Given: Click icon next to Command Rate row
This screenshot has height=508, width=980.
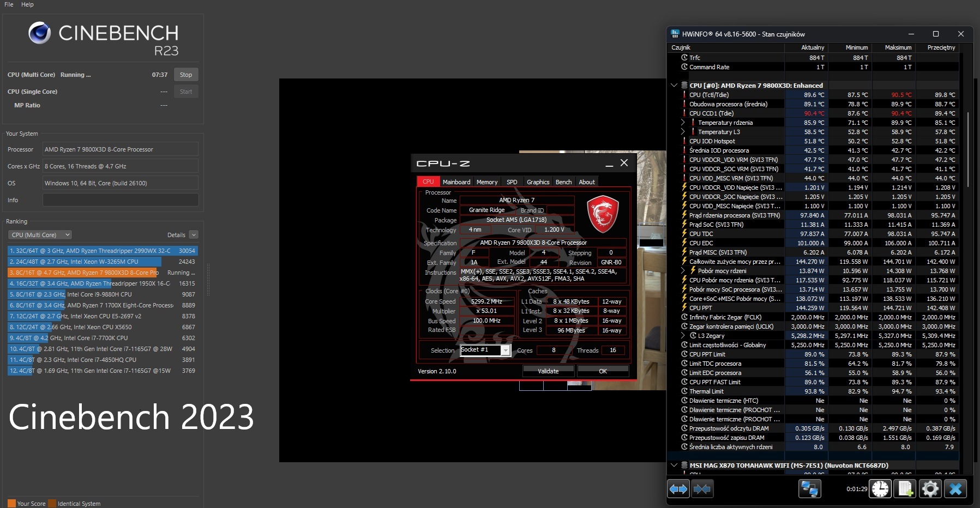Looking at the screenshot, I should pos(684,67).
